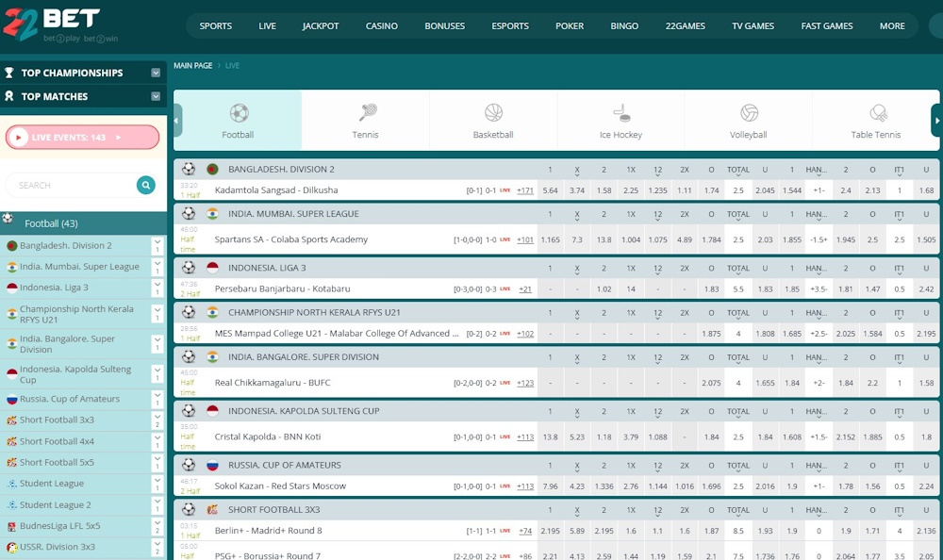
Task: Open the Esports menu
Action: [x=510, y=25]
